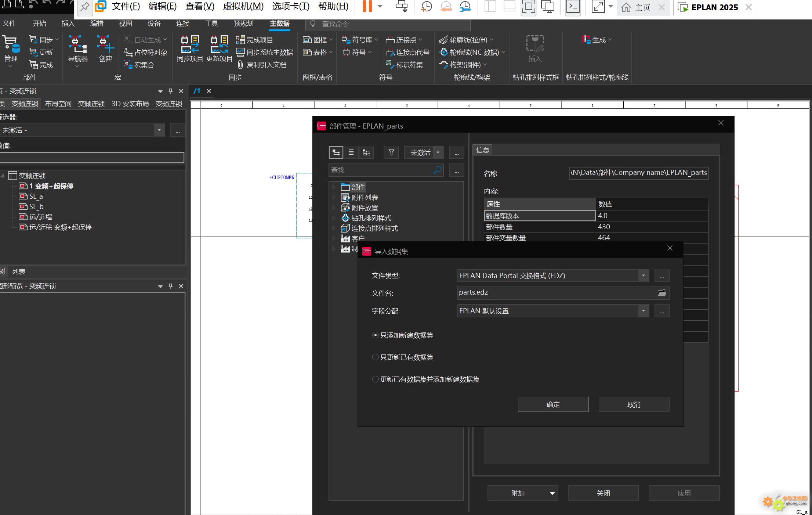Viewport: 812px width, 515px height.
Task: Click 取消 in import dialog
Action: pyautogui.click(x=634, y=404)
